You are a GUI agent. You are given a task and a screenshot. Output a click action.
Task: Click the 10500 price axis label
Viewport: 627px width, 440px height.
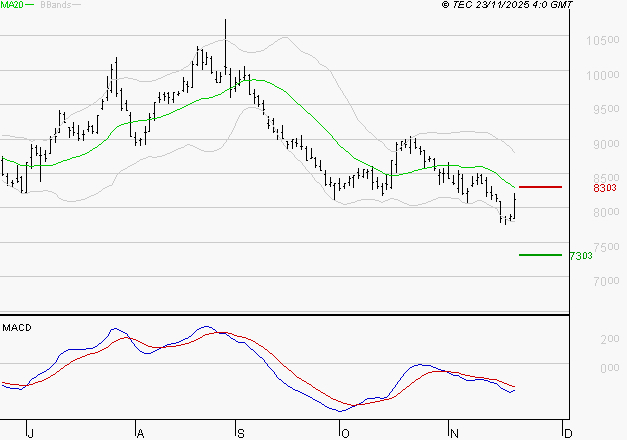point(603,40)
